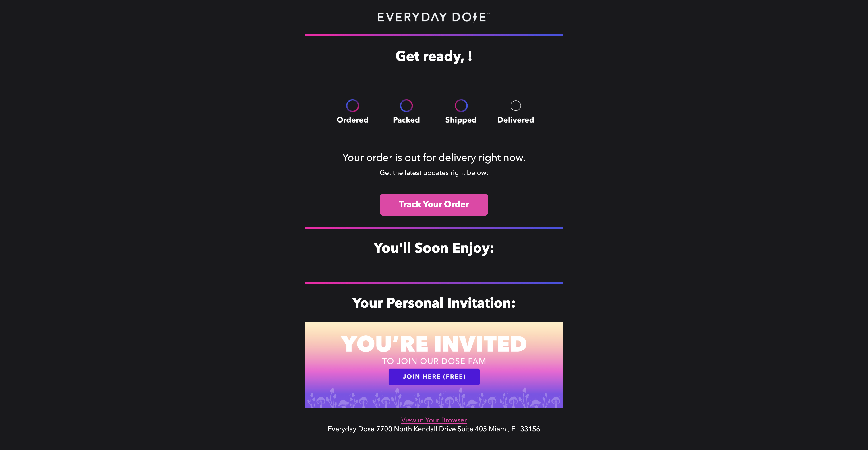Click the Packed status icon
The height and width of the screenshot is (450, 868).
coord(406,106)
